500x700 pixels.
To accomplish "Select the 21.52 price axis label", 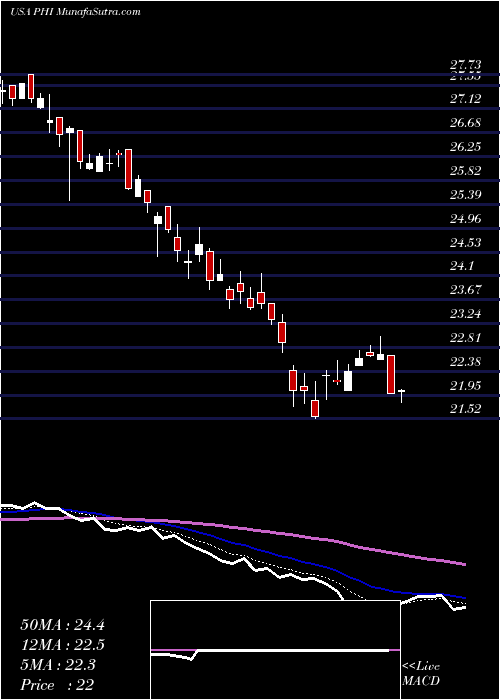I will click(465, 409).
